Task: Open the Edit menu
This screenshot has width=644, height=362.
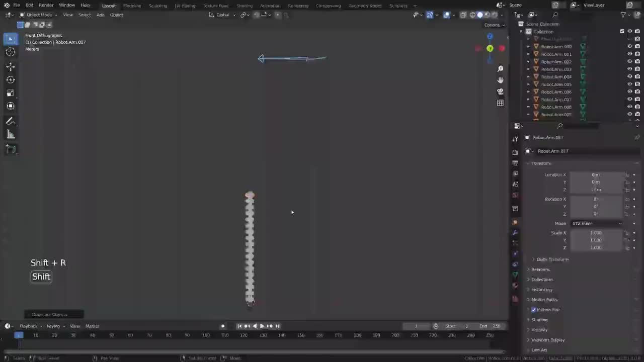Action: pyautogui.click(x=30, y=6)
